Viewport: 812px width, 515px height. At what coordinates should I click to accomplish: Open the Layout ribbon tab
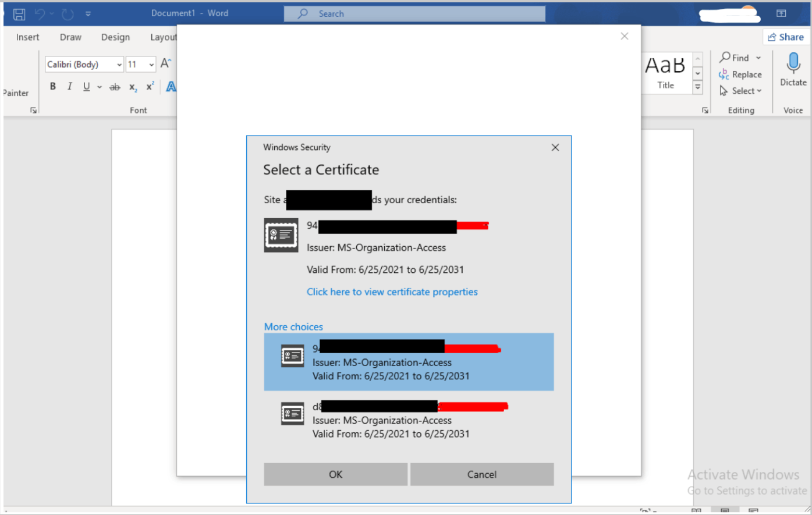click(x=163, y=37)
